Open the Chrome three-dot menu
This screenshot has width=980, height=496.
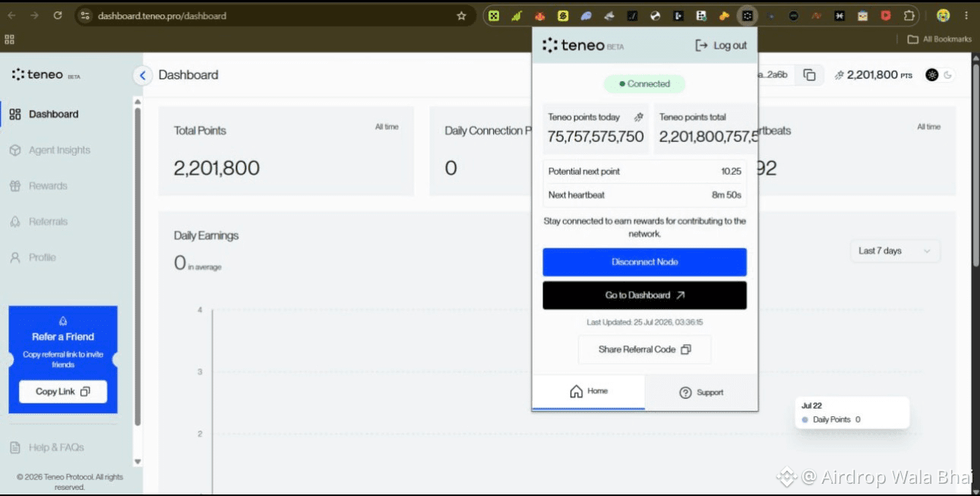point(967,15)
